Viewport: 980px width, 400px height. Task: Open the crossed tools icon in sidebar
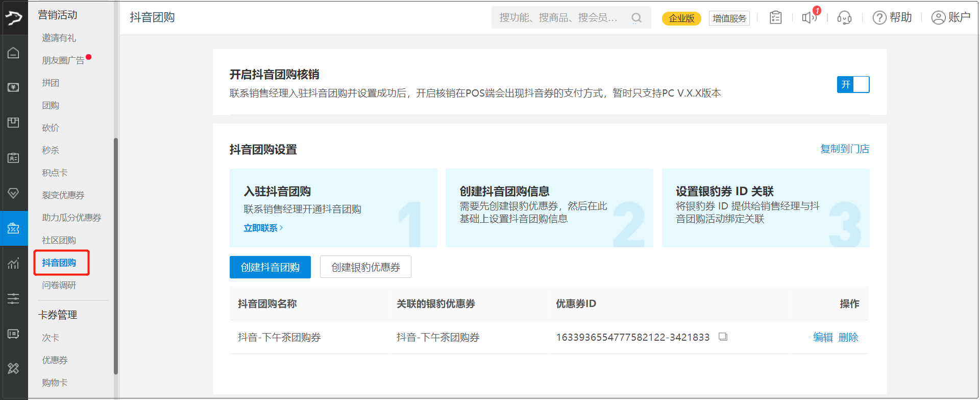(x=14, y=368)
